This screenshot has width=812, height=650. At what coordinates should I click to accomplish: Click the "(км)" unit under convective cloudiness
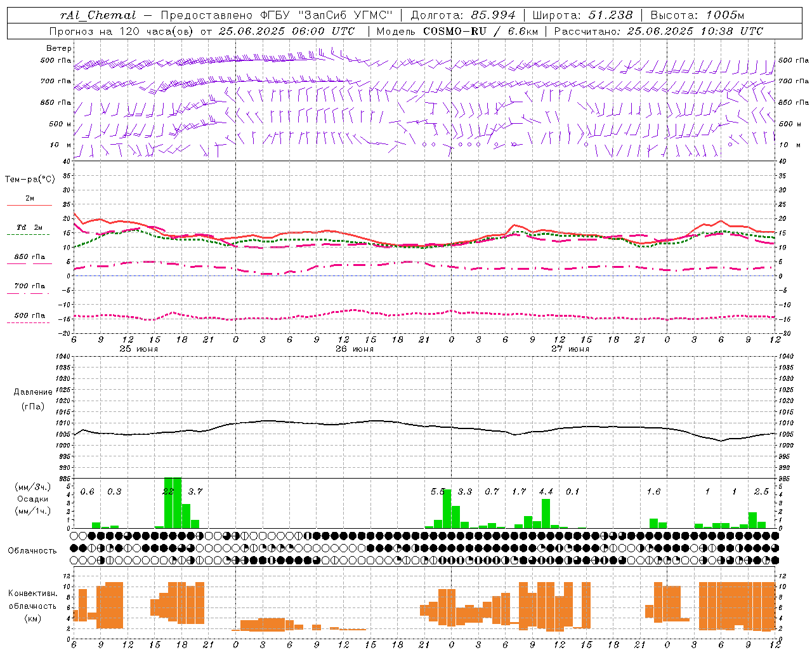33,618
